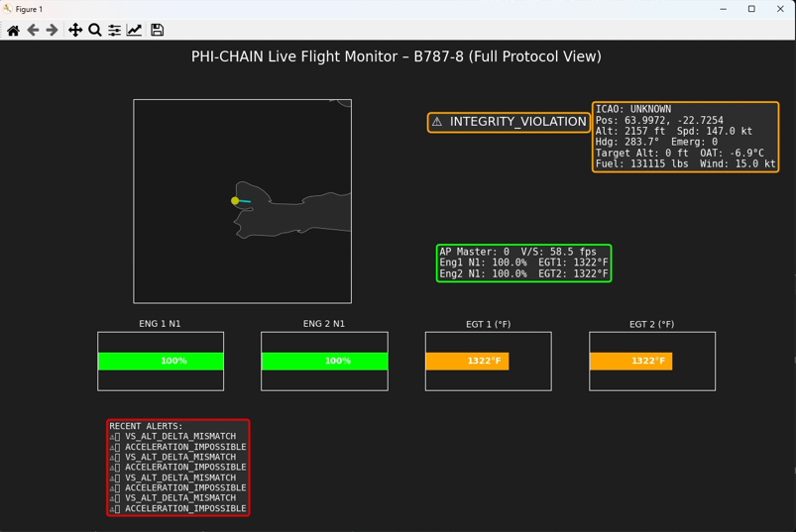
Task: Click the INTEGRITY_VIOLATION warning banner
Action: coord(509,122)
